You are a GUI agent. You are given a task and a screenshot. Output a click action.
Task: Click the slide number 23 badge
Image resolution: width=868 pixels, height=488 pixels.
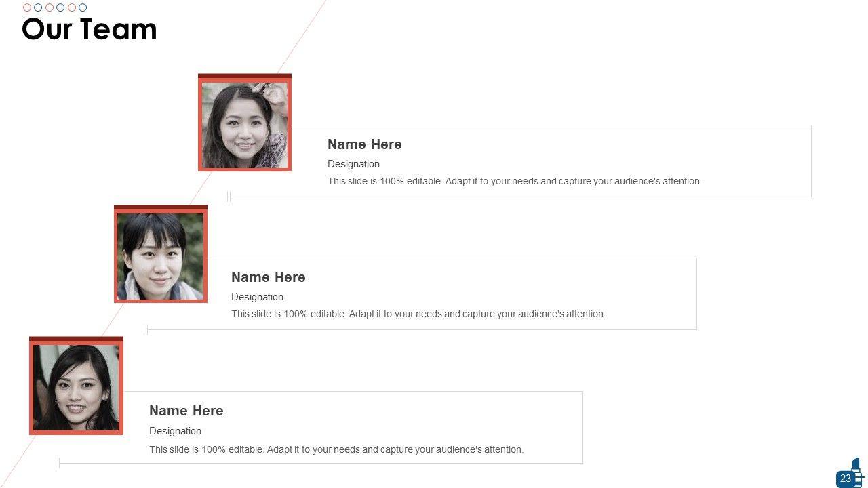[x=846, y=479]
